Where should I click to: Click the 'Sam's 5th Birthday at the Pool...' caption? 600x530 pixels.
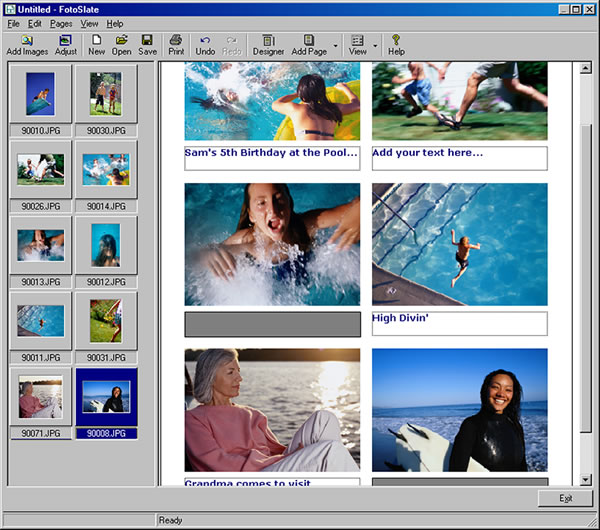(272, 158)
